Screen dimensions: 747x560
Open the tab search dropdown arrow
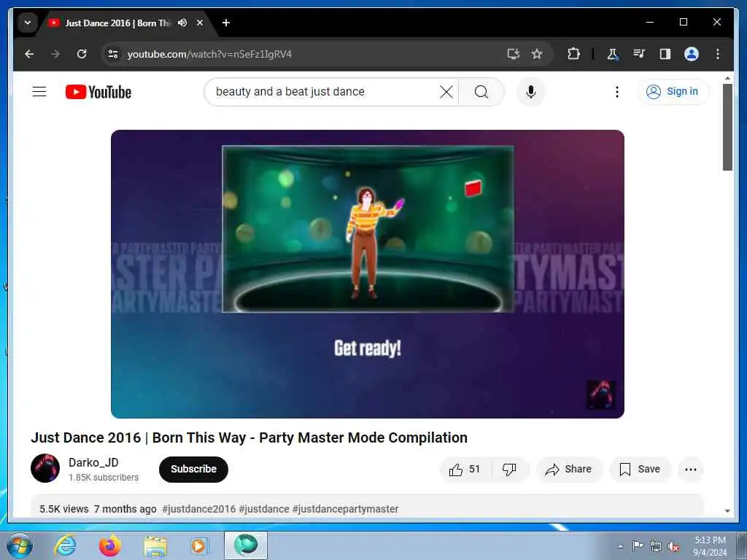point(28,23)
